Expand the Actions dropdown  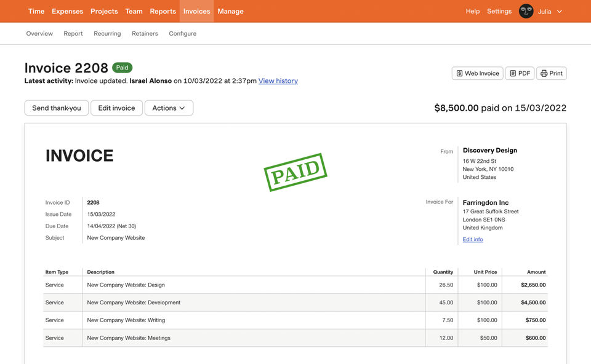[169, 108]
